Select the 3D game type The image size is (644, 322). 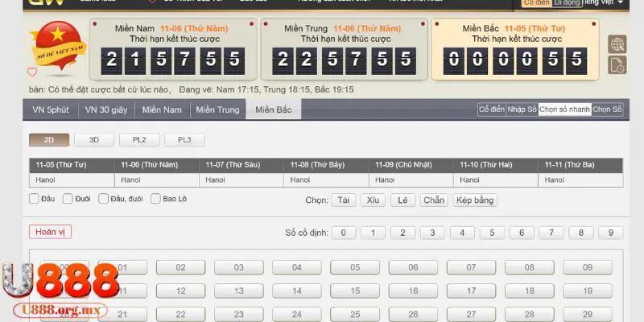click(x=94, y=140)
